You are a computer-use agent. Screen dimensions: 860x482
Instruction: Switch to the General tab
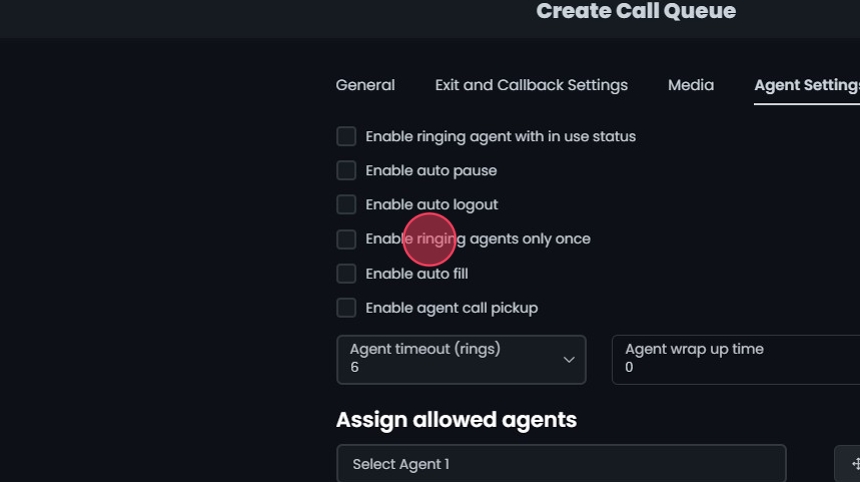tap(365, 85)
